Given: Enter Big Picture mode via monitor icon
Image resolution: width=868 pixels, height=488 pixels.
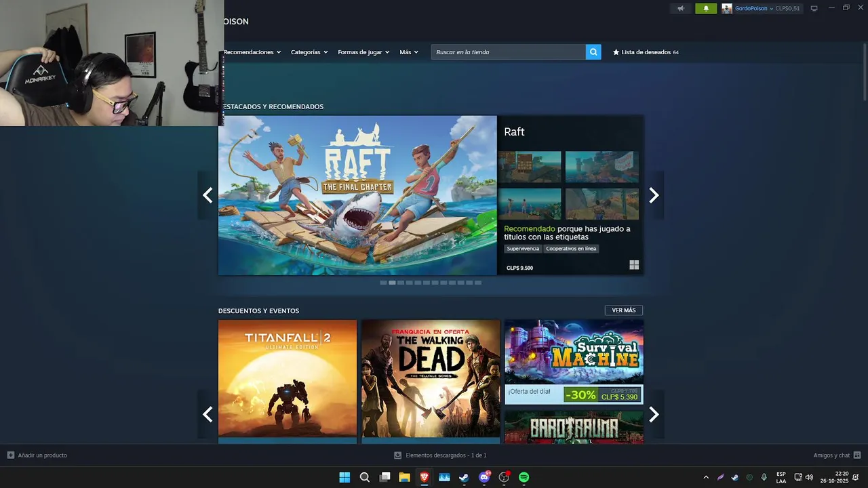Looking at the screenshot, I should click(814, 9).
